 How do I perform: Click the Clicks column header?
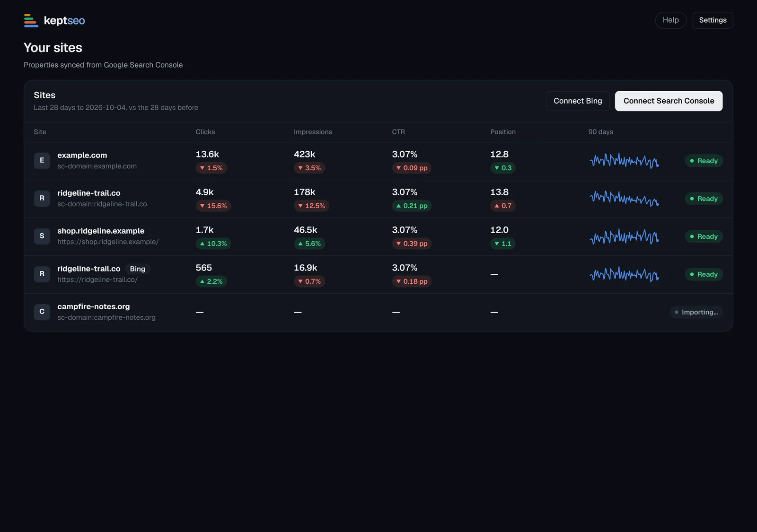point(205,132)
